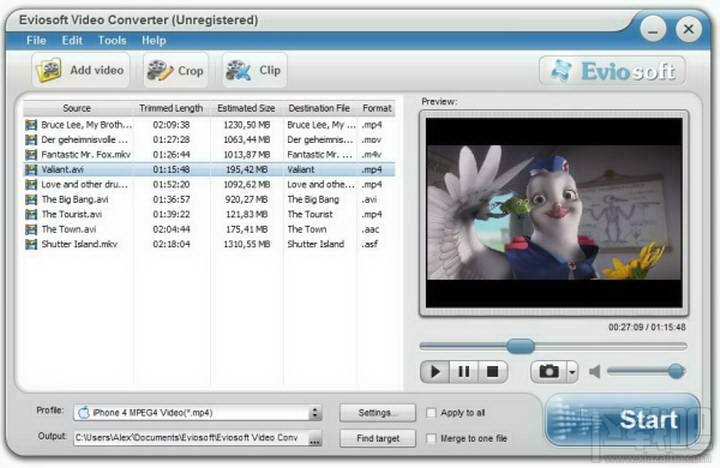Image resolution: width=720 pixels, height=468 pixels.
Task: Click the Find target button
Action: (377, 438)
